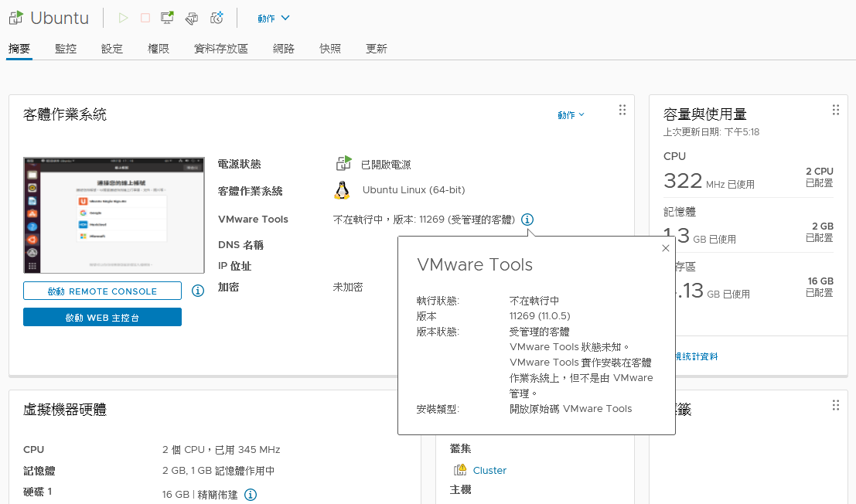The height and width of the screenshot is (504, 856).
Task: Open the 檢視統計資料 link in the capacity card
Action: coord(697,356)
